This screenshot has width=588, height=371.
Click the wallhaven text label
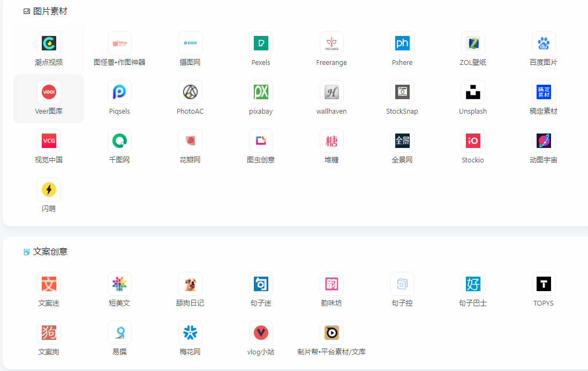pos(331,111)
